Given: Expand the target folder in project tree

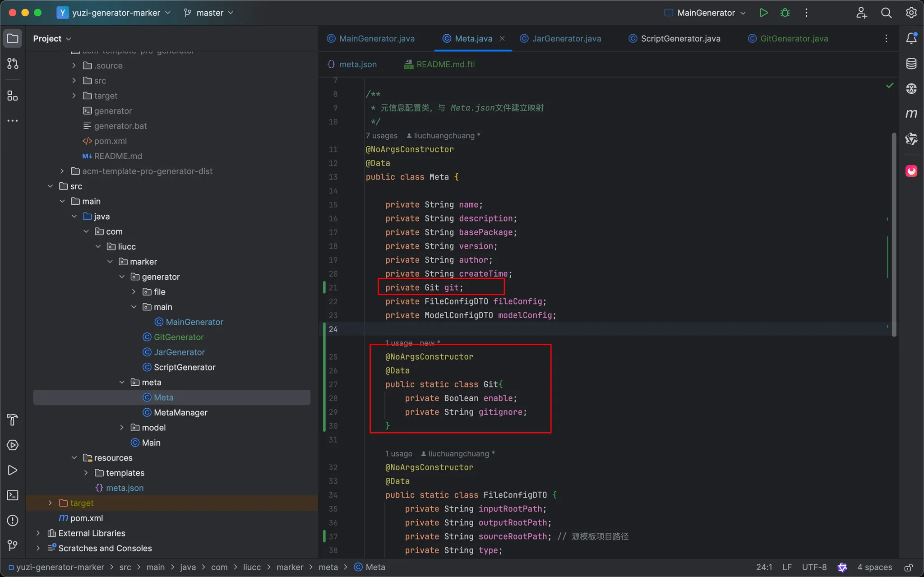Looking at the screenshot, I should [x=50, y=503].
